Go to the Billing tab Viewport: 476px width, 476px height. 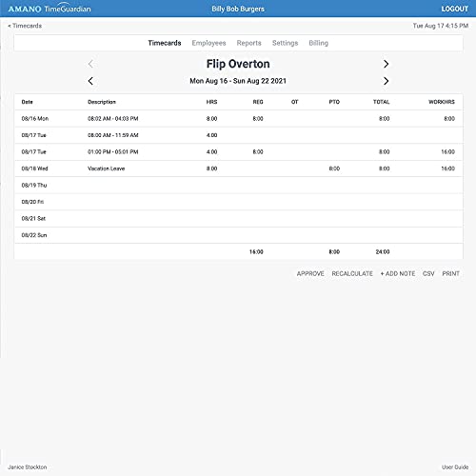pyautogui.click(x=318, y=43)
